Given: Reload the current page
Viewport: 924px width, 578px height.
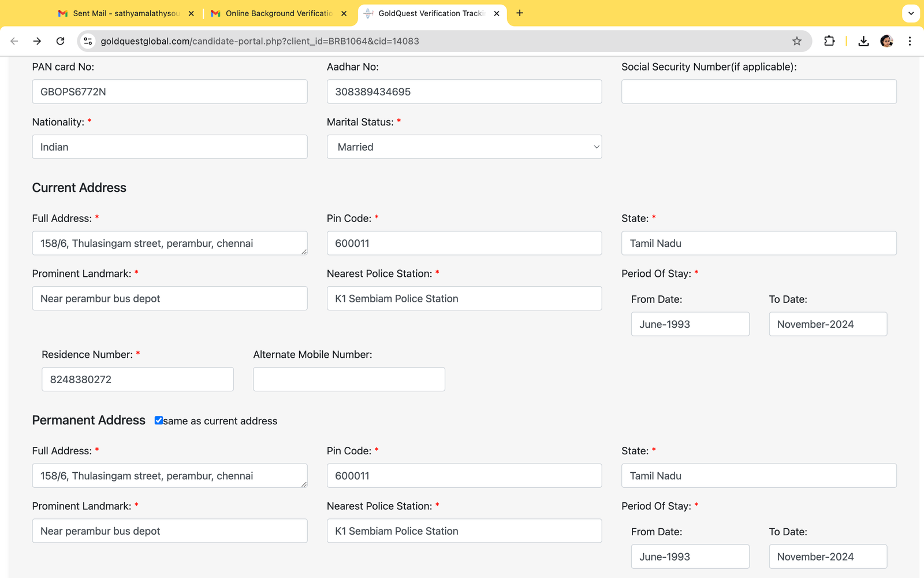Looking at the screenshot, I should pos(60,41).
